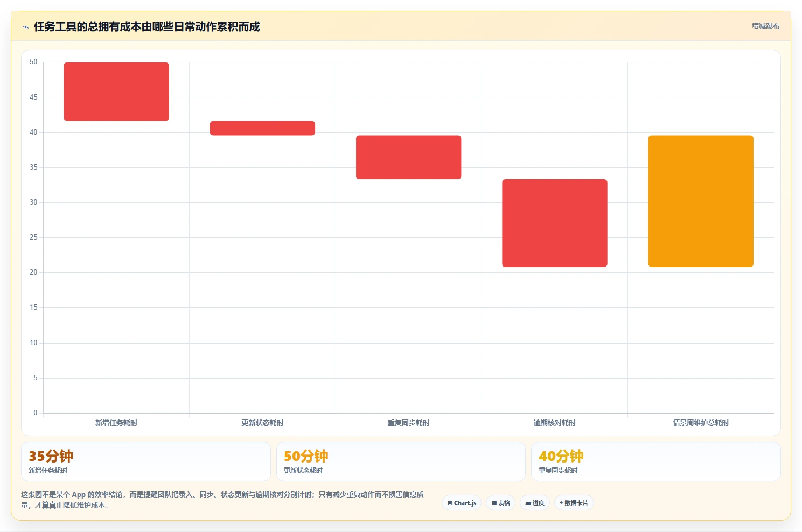This screenshot has width=802, height=532.
Task: Pick the 逾期核对耗时 red bar
Action: click(x=555, y=223)
